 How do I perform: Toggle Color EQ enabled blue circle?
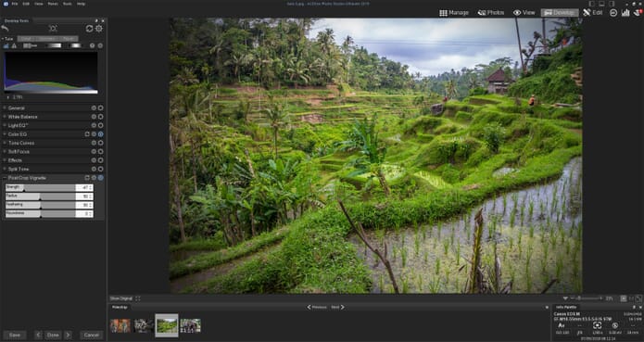click(101, 133)
